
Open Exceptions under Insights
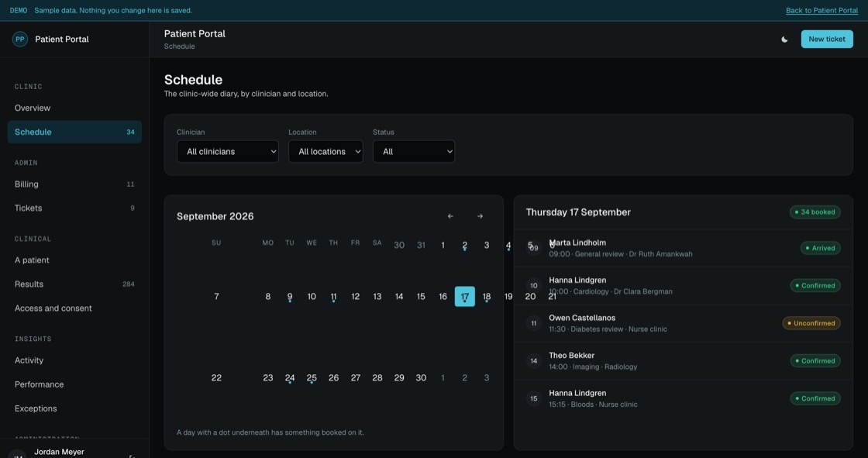[x=74, y=408]
